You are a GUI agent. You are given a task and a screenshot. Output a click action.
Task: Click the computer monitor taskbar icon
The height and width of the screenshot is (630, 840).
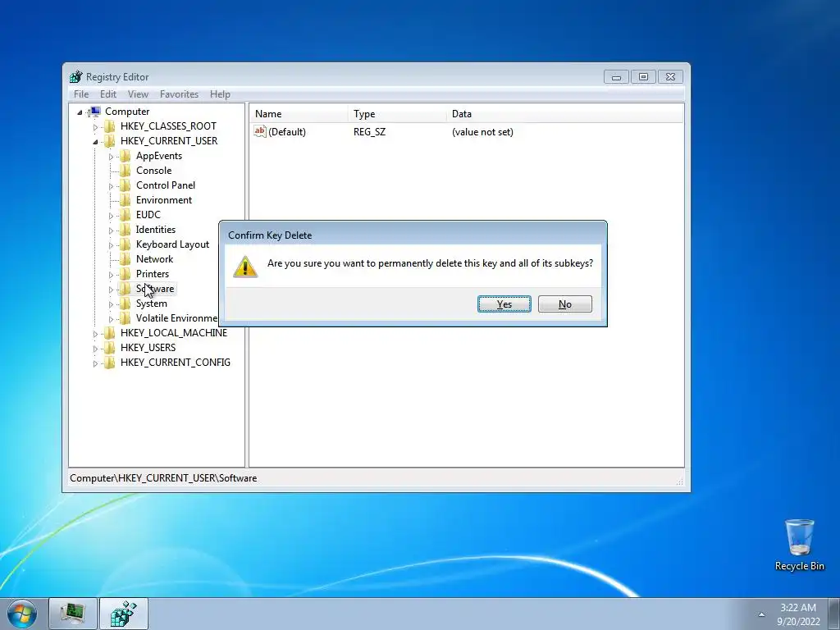click(72, 614)
